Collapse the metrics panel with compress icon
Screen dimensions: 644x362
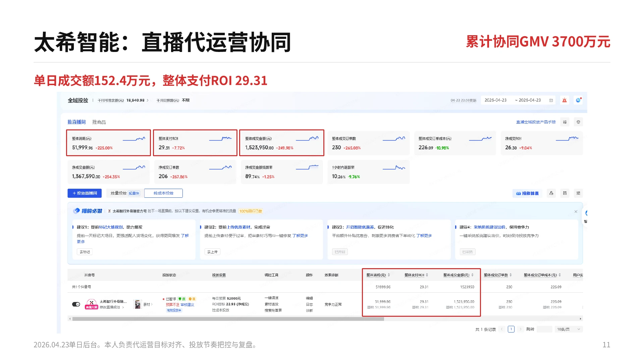tap(578, 122)
